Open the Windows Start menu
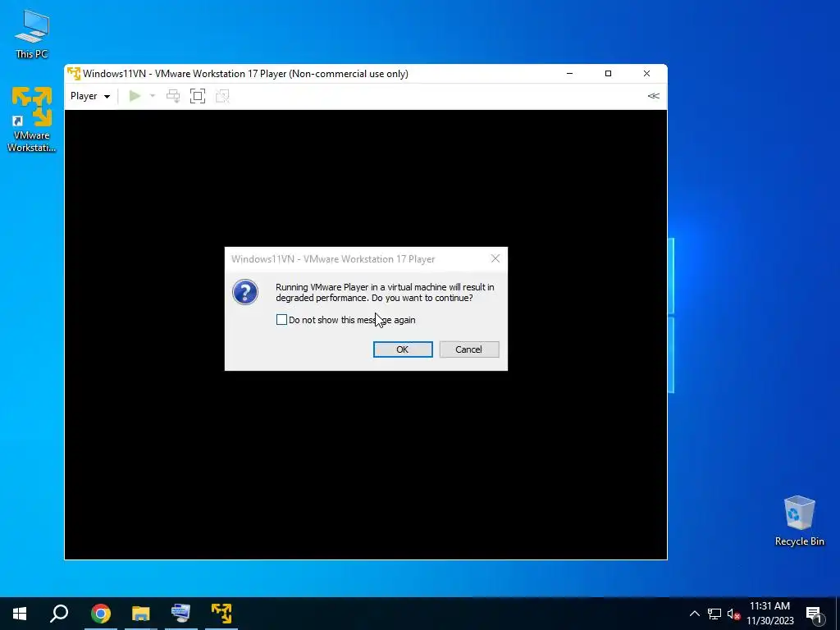This screenshot has width=840, height=630. [x=20, y=614]
